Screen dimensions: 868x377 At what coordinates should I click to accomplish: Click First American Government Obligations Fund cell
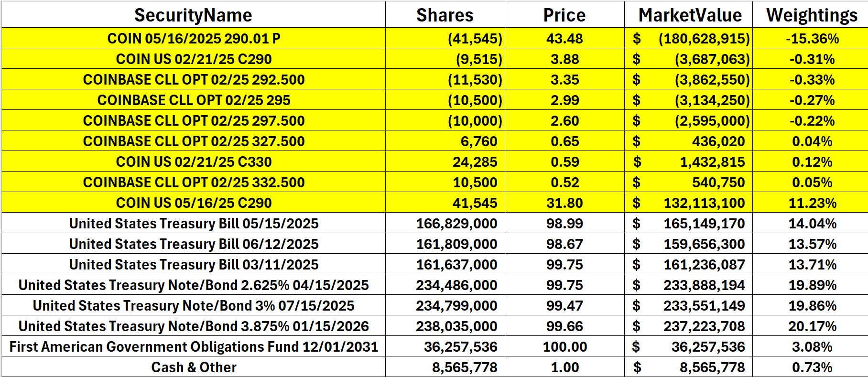tap(194, 346)
